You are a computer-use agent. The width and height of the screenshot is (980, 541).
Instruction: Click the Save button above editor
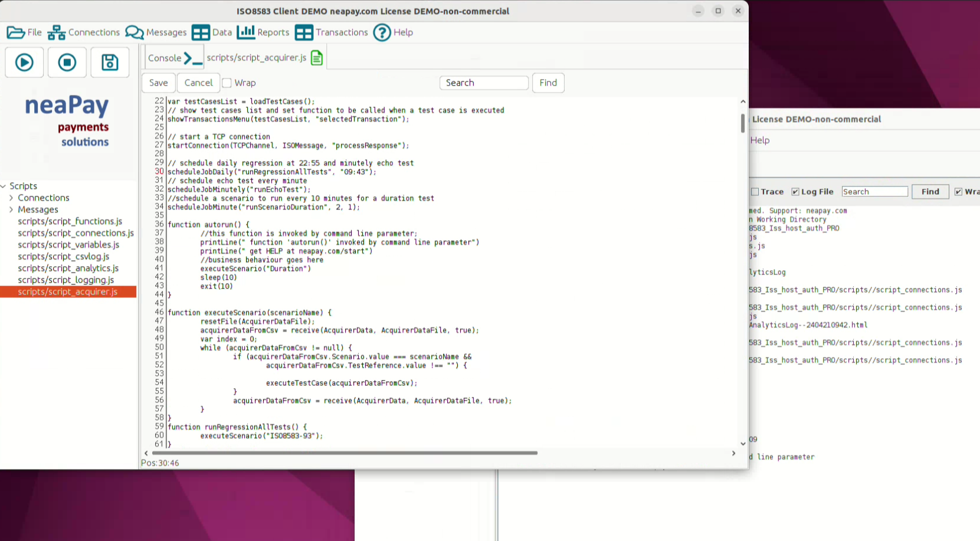pos(159,83)
